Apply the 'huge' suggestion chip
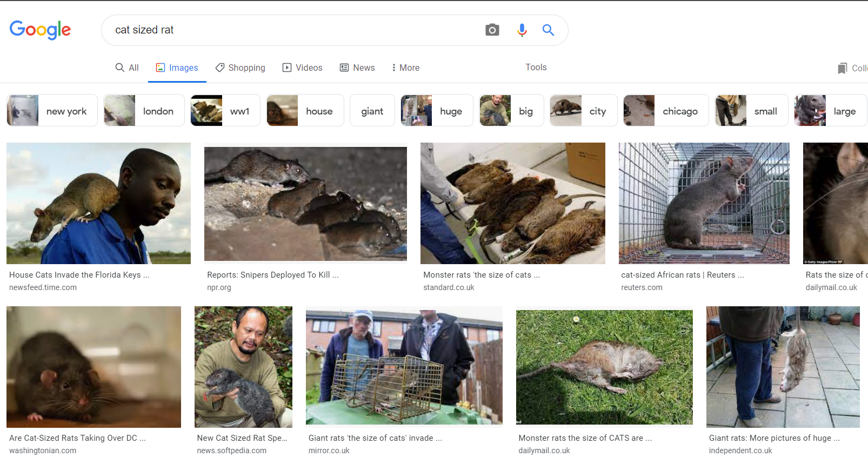The width and height of the screenshot is (868, 464). (437, 111)
